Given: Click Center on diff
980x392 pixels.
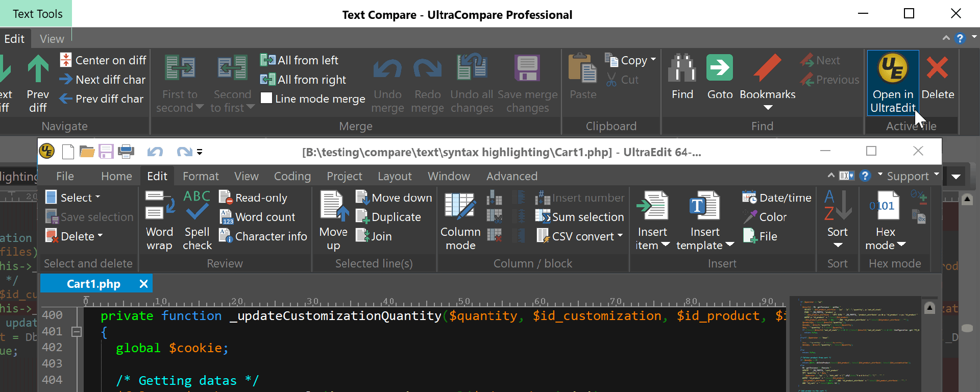Looking at the screenshot, I should 103,60.
